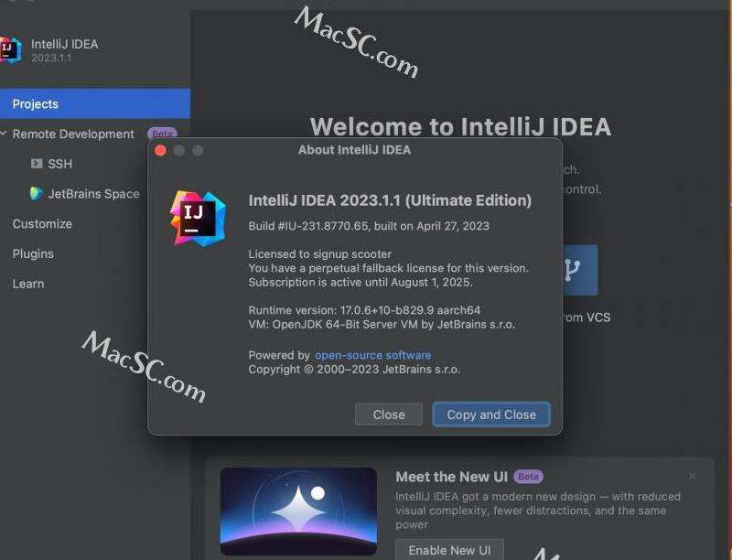Click the Meet the New UI thumbnail image
This screenshot has height=560, width=732.
(298, 511)
